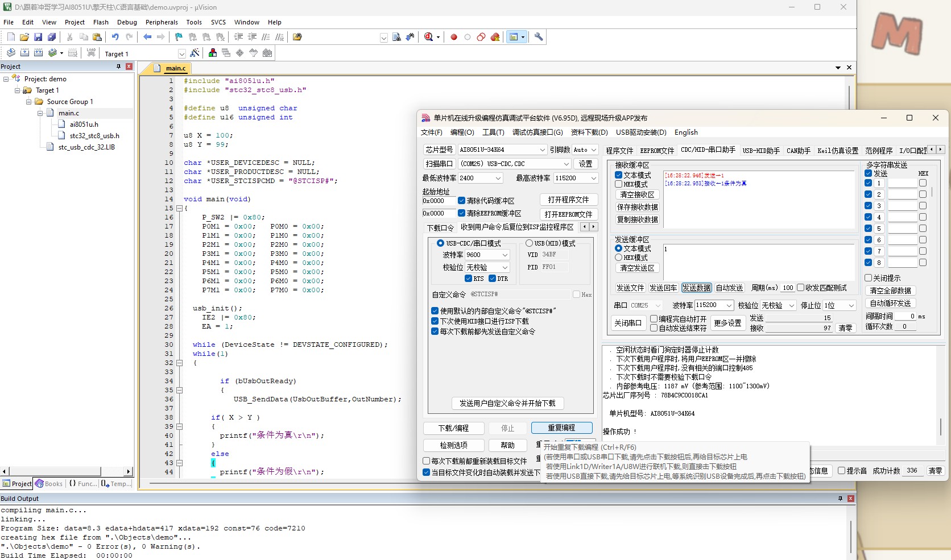
Task: Click the Paste clipboard icon
Action: [x=97, y=37]
